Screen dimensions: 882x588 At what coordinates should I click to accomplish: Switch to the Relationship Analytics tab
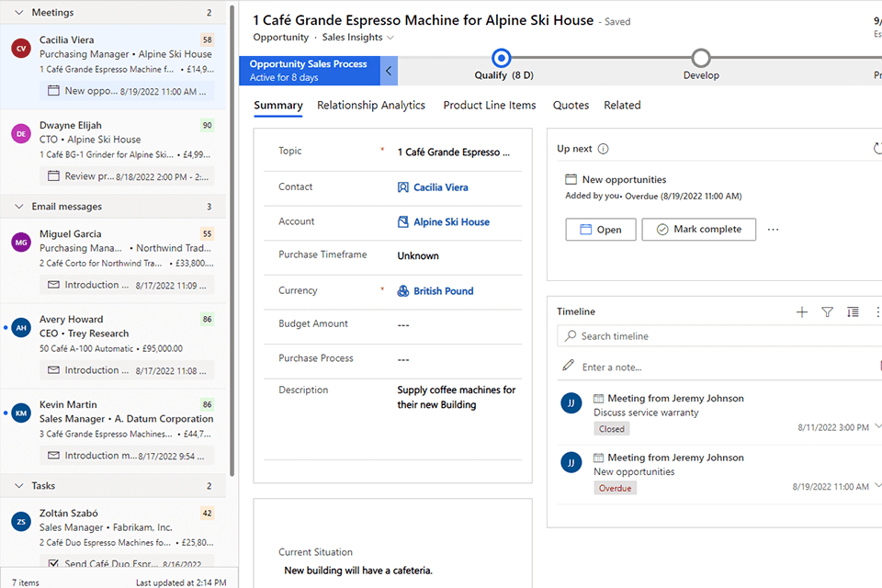pyautogui.click(x=371, y=106)
